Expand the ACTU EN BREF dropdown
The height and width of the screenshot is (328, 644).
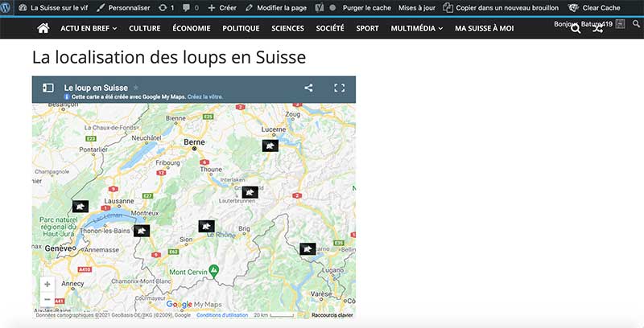click(89, 28)
